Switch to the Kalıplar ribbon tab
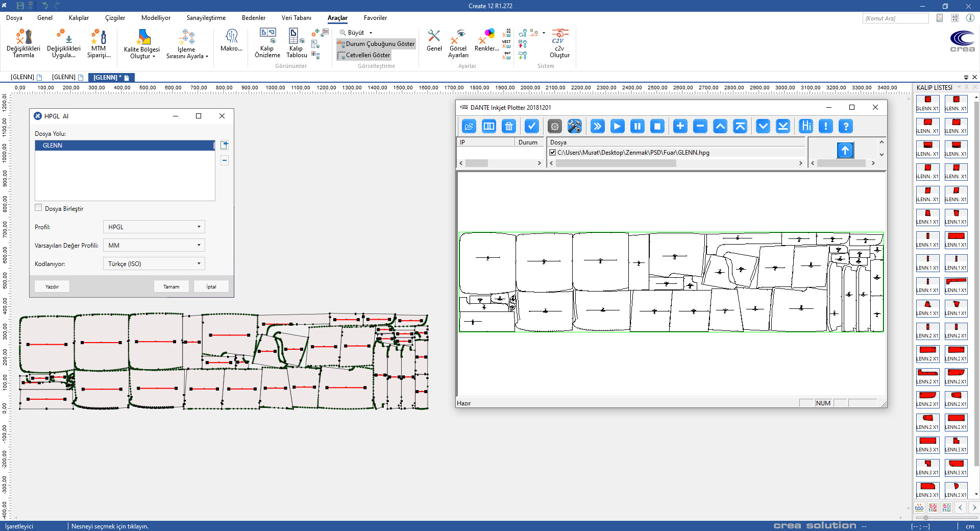The image size is (980, 531). point(79,18)
